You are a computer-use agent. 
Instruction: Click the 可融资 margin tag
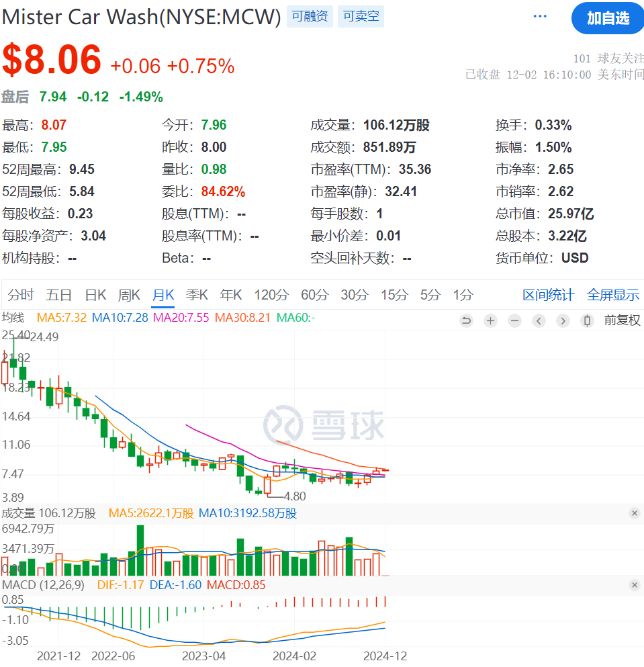click(x=310, y=16)
